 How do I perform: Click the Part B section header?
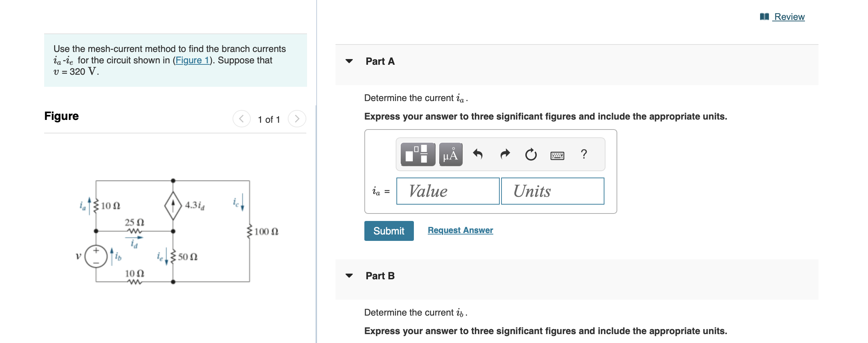pyautogui.click(x=380, y=275)
